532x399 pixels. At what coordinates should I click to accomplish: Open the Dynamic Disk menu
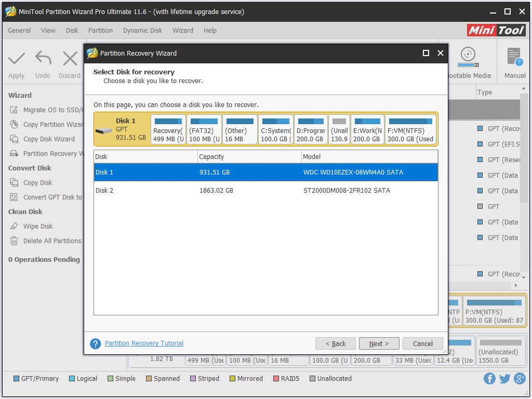coord(142,31)
